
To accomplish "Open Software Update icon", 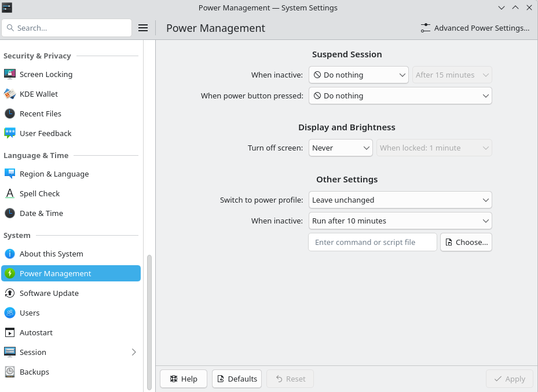I will pyautogui.click(x=10, y=293).
